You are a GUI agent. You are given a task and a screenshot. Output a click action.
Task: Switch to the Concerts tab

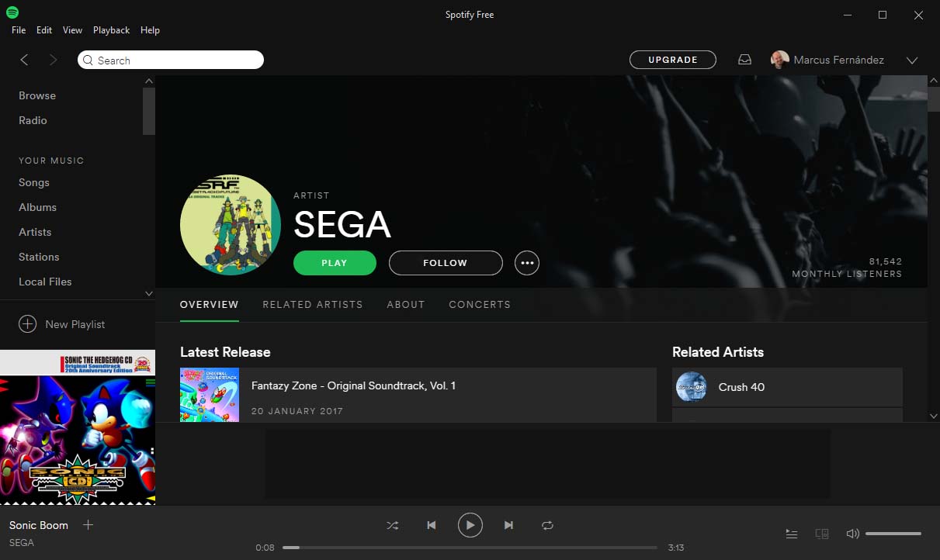(480, 304)
